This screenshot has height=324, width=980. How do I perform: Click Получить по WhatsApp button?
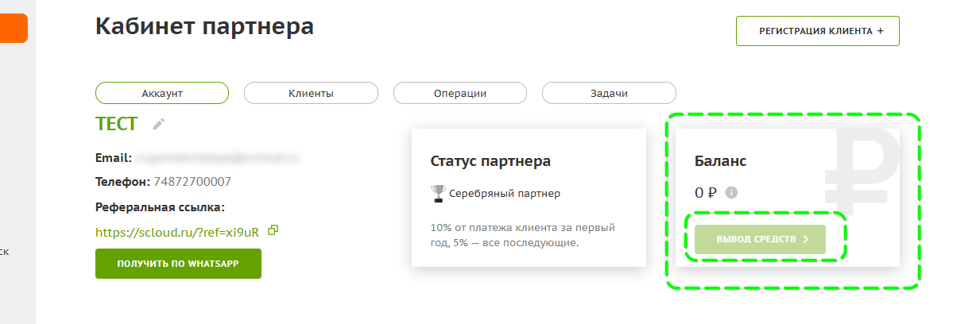pos(178,264)
